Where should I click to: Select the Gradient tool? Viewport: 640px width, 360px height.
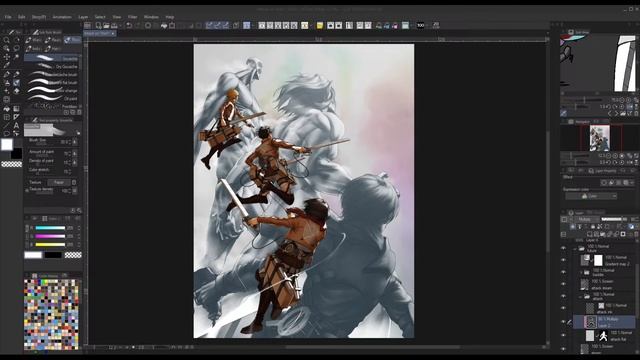[16, 109]
